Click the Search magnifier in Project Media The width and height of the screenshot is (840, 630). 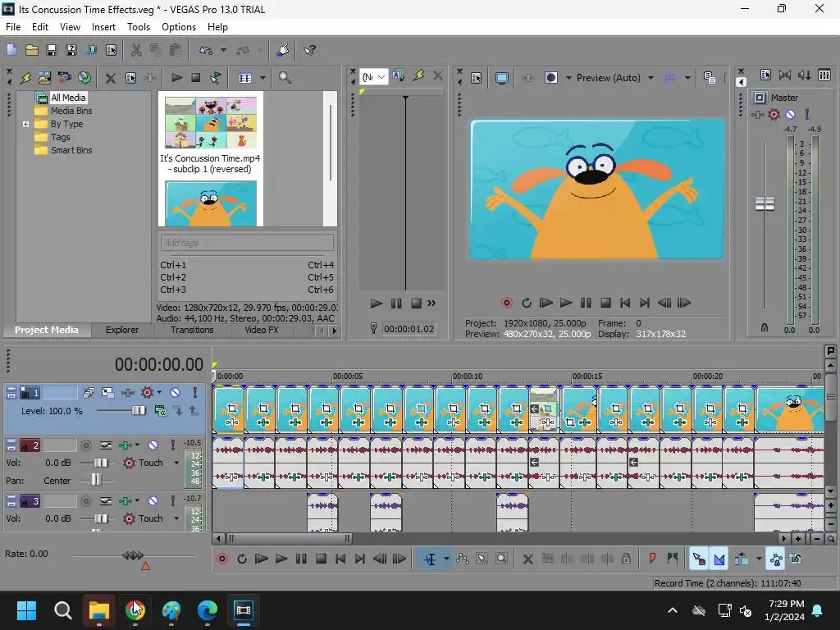pos(285,78)
